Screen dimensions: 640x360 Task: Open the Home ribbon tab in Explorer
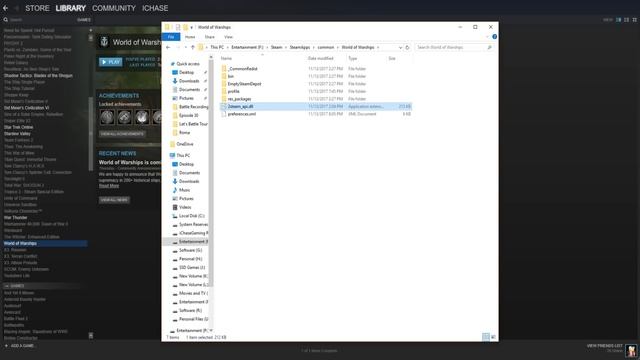pyautogui.click(x=190, y=37)
